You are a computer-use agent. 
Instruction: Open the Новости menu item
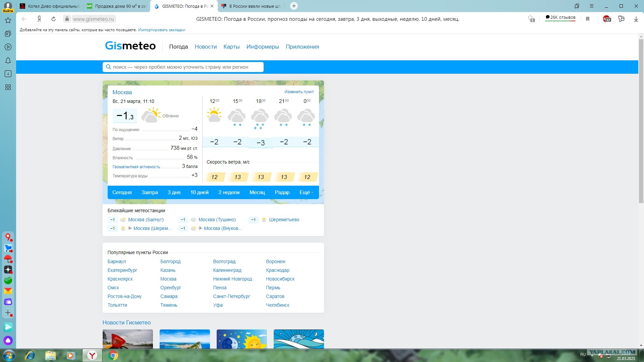point(206,47)
